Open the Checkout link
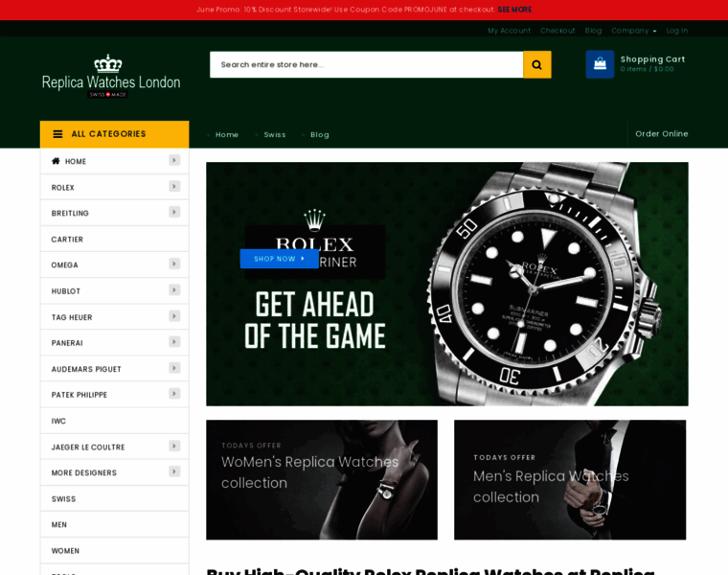Image resolution: width=728 pixels, height=575 pixels. [557, 31]
